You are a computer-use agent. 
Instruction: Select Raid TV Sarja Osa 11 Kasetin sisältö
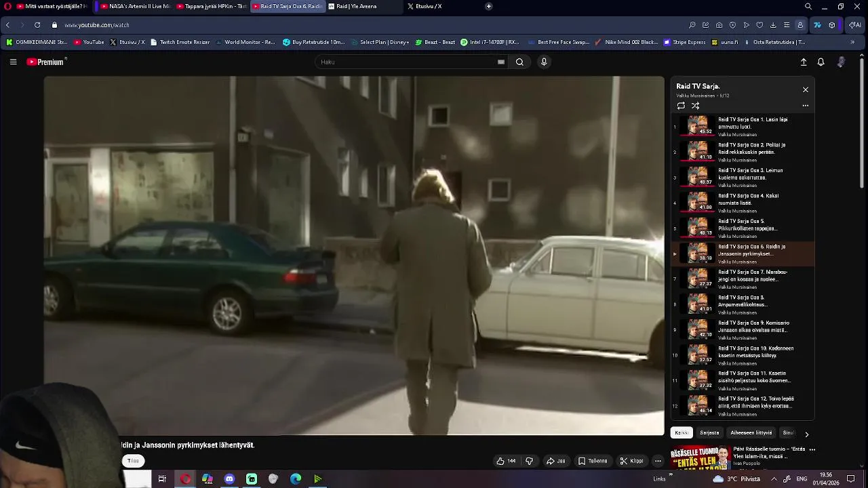743,381
